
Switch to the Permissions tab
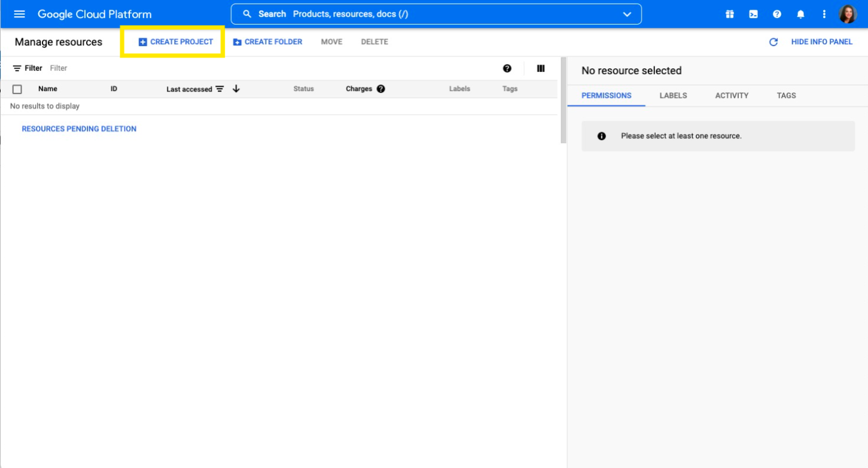pyautogui.click(x=606, y=95)
